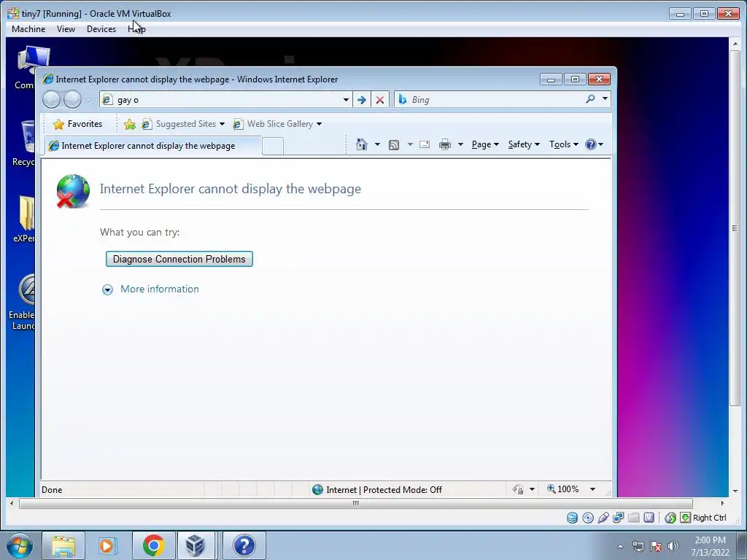Click the Action Center flag tray icon
Image resolution: width=747 pixels, height=560 pixels.
[x=656, y=546]
